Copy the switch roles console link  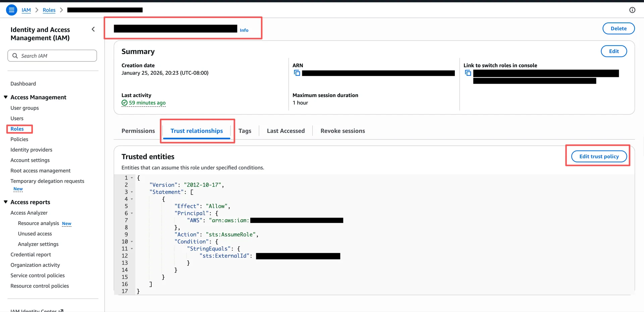[x=468, y=73]
